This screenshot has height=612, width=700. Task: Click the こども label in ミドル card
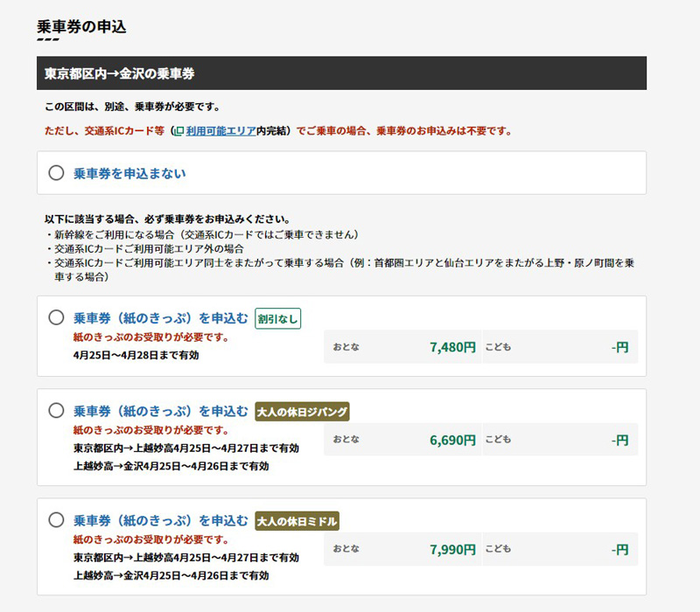[x=498, y=549]
